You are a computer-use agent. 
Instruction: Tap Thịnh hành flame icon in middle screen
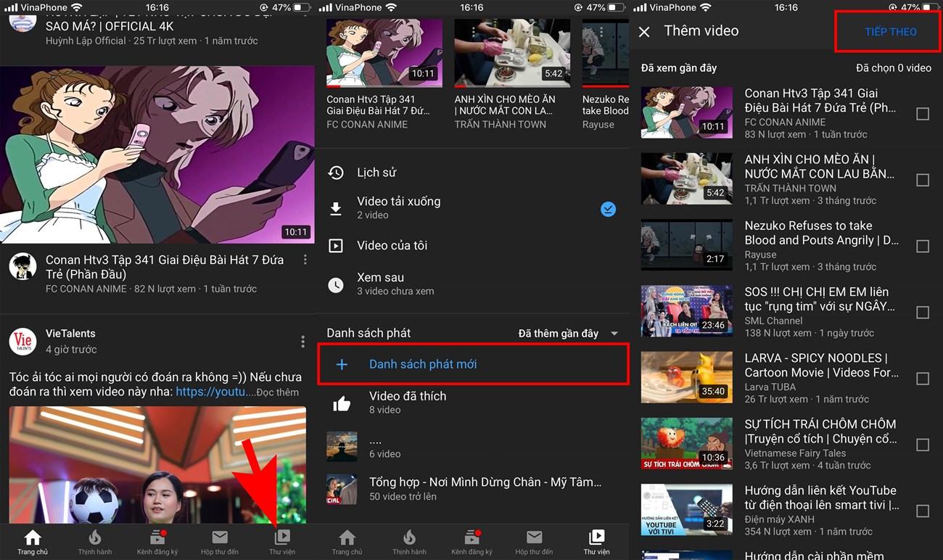click(x=410, y=538)
